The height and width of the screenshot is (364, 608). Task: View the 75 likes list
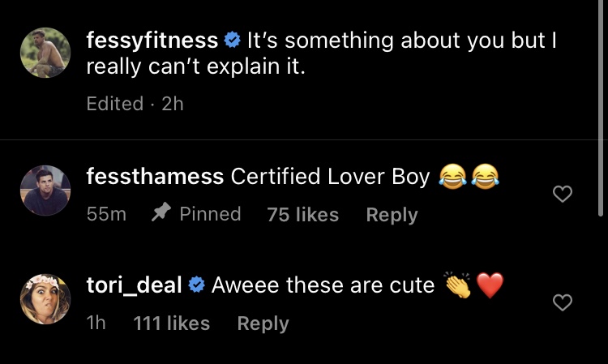click(303, 214)
